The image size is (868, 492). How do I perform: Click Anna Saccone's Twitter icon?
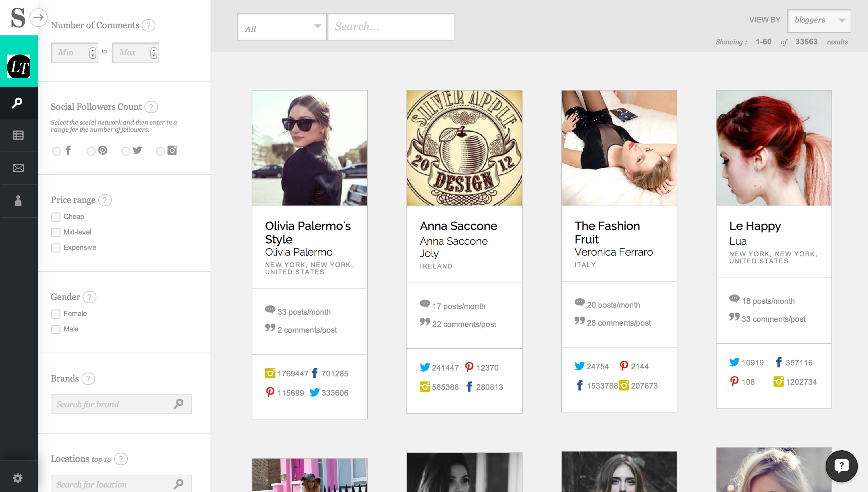click(425, 367)
